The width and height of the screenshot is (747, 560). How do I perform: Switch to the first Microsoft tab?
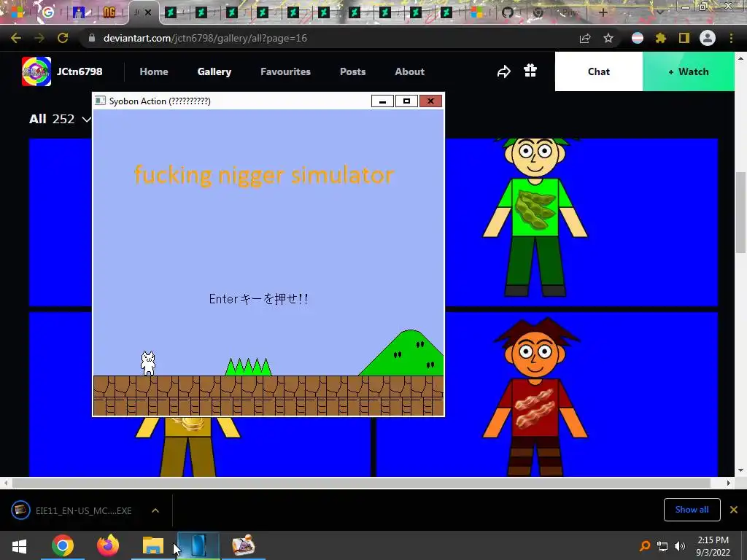pos(18,12)
